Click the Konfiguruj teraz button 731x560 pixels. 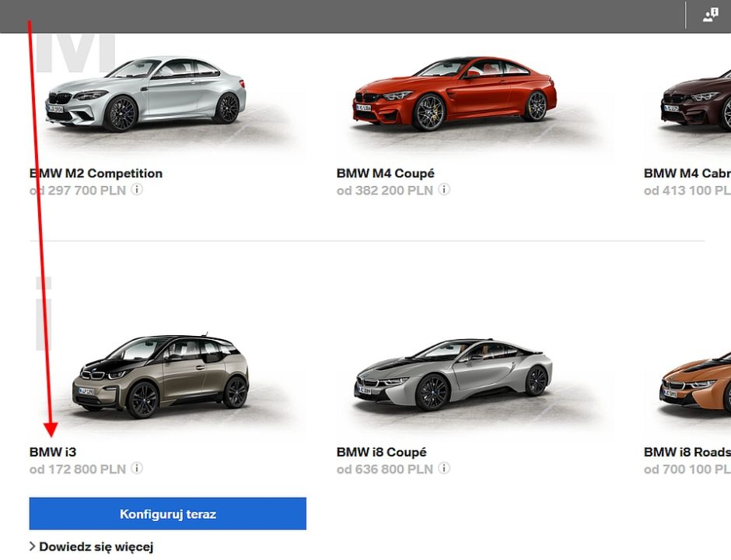pyautogui.click(x=168, y=514)
